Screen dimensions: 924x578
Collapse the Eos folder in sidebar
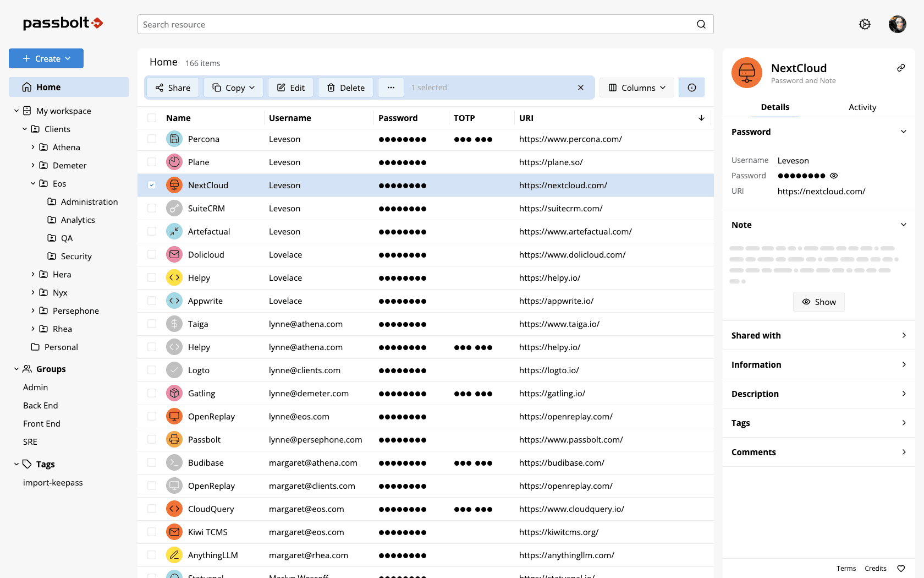(33, 183)
